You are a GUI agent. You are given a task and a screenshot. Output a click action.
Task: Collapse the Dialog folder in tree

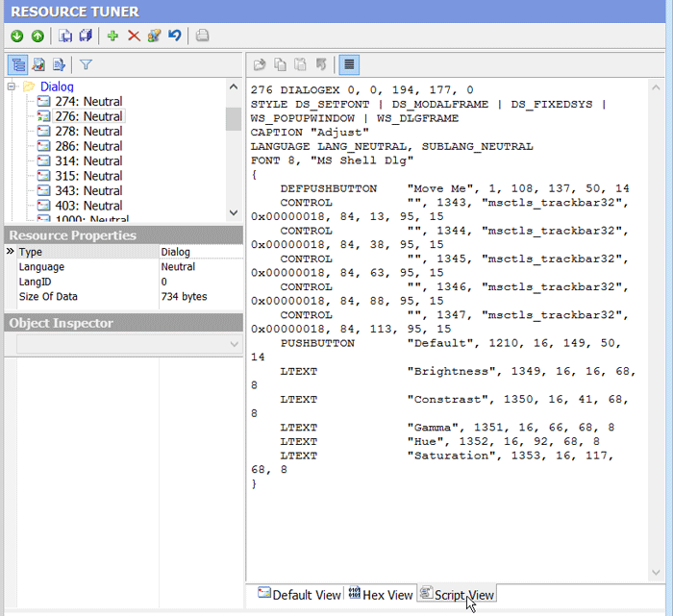(x=12, y=86)
